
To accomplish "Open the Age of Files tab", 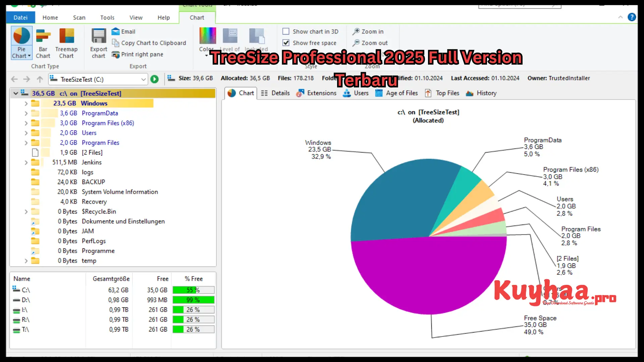I will tap(396, 93).
